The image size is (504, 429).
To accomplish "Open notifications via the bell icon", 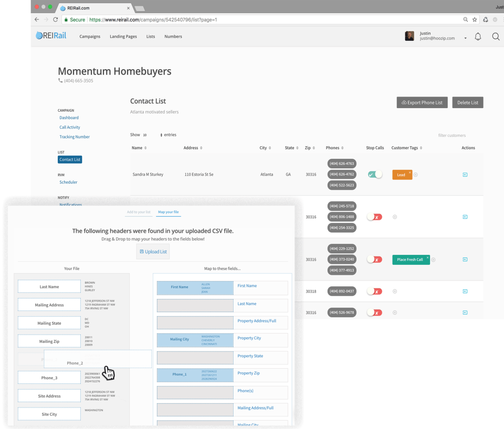I will coord(478,36).
